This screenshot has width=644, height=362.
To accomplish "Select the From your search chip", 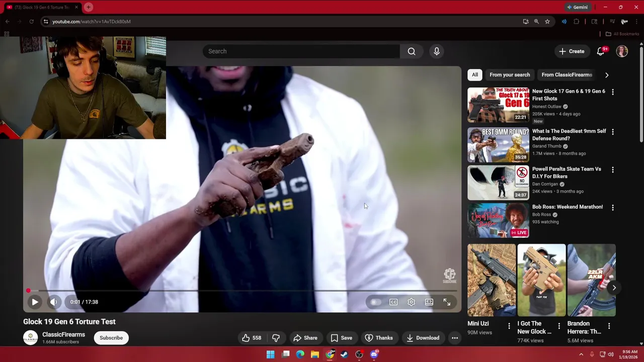I will pyautogui.click(x=510, y=75).
